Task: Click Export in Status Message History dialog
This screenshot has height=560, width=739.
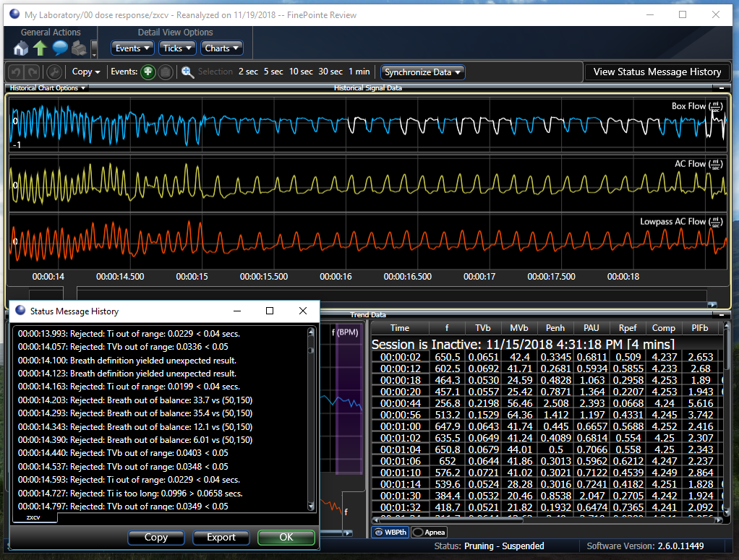Action: tap(221, 538)
